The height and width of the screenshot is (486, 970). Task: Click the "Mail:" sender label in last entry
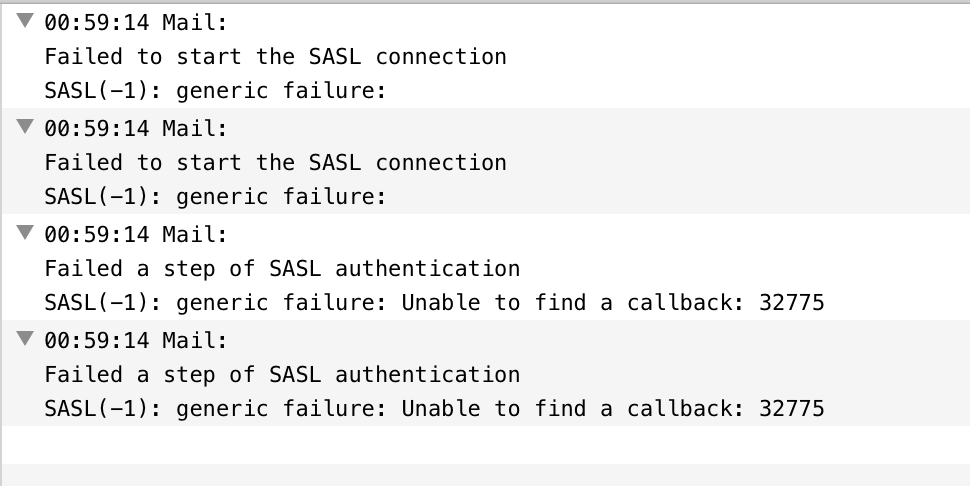195,340
